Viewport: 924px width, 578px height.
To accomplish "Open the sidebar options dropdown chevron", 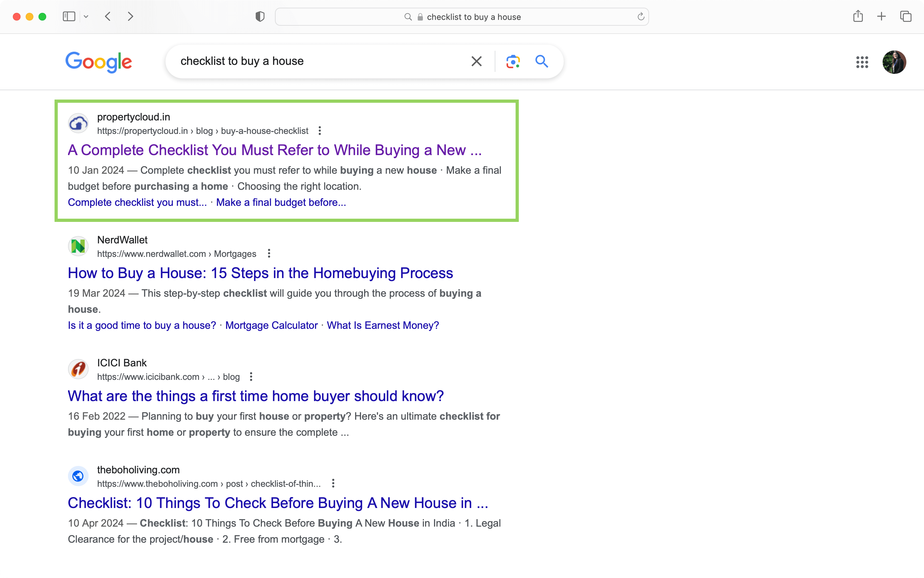I will click(86, 16).
